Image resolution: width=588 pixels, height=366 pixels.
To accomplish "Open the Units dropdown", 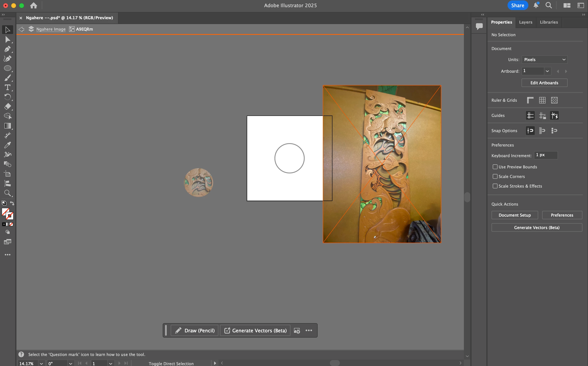I will 544,59.
